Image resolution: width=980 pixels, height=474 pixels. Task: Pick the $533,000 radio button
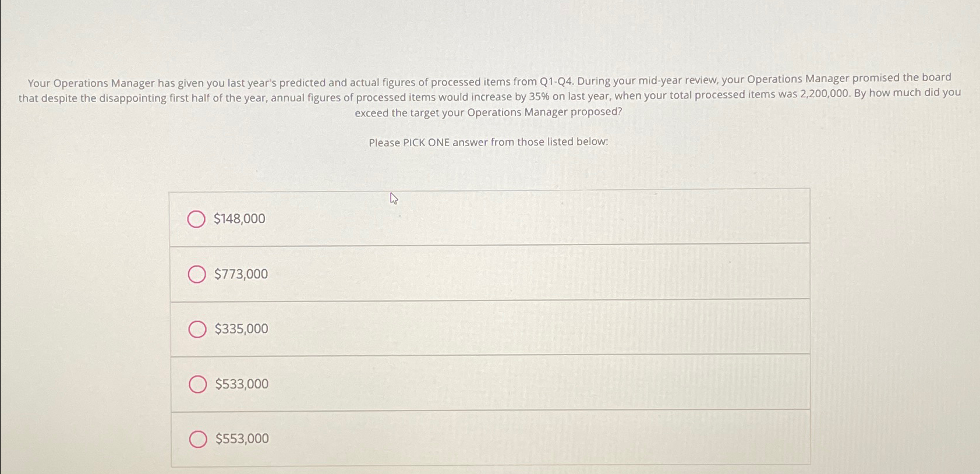coord(198,384)
